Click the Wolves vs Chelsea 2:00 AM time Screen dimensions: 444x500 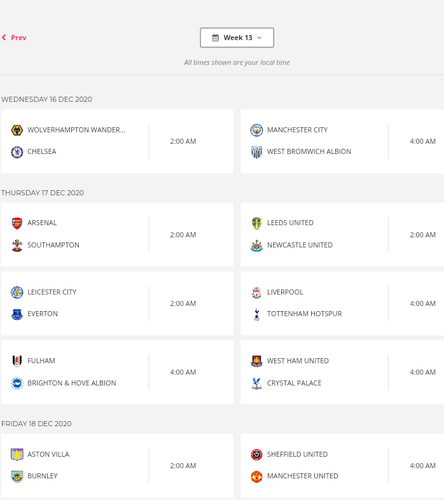pyautogui.click(x=183, y=141)
